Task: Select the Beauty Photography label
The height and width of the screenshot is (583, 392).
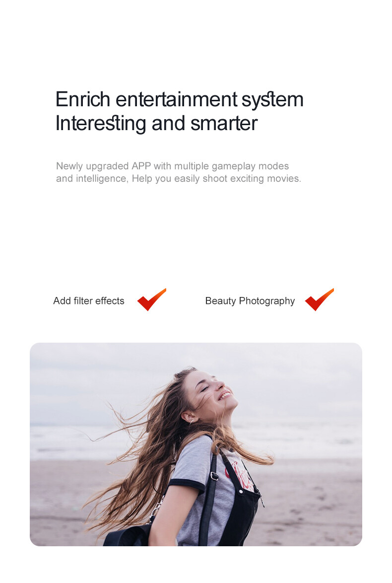Action: 250,301
